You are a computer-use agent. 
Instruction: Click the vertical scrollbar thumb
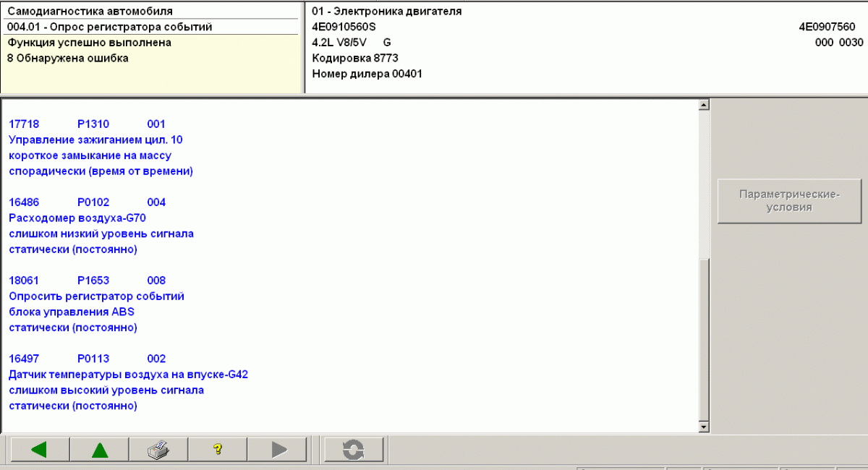(x=705, y=340)
